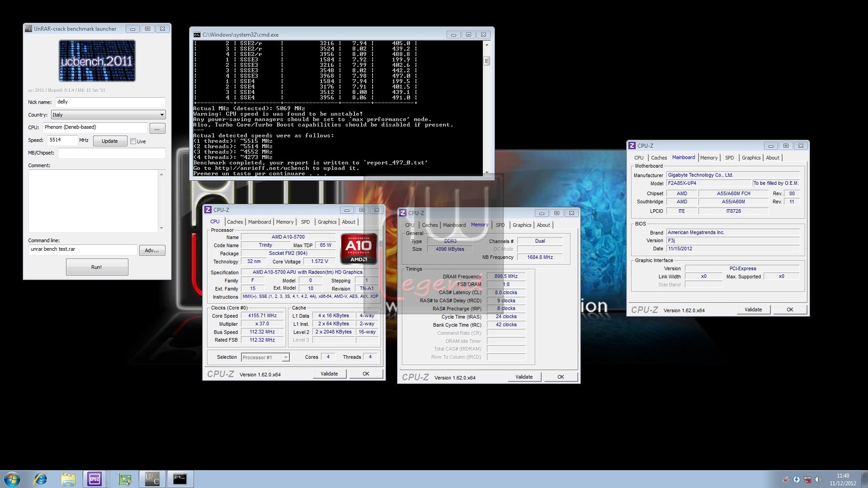Click the DRAM Frequency value 898.5 MHz
Screen dimensions: 868x488
(506, 276)
